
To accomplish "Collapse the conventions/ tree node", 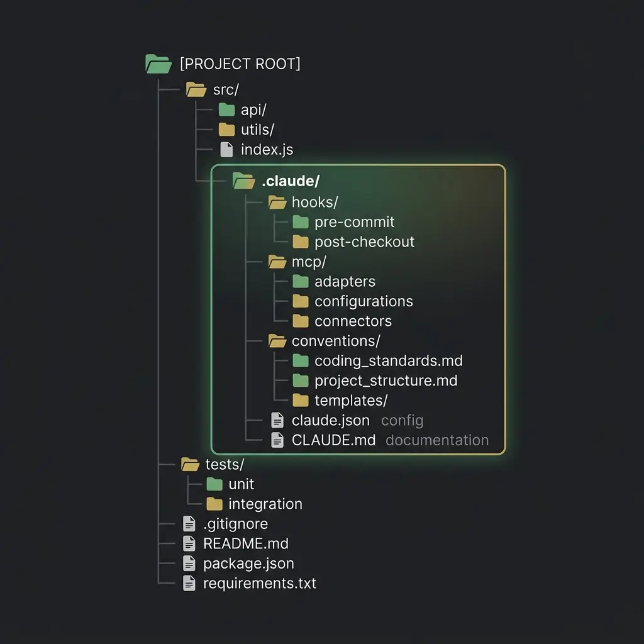I will (x=336, y=341).
